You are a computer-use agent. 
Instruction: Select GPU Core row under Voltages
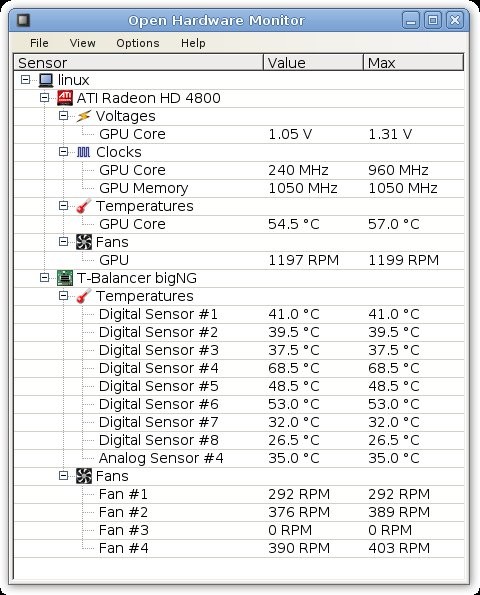point(239,134)
